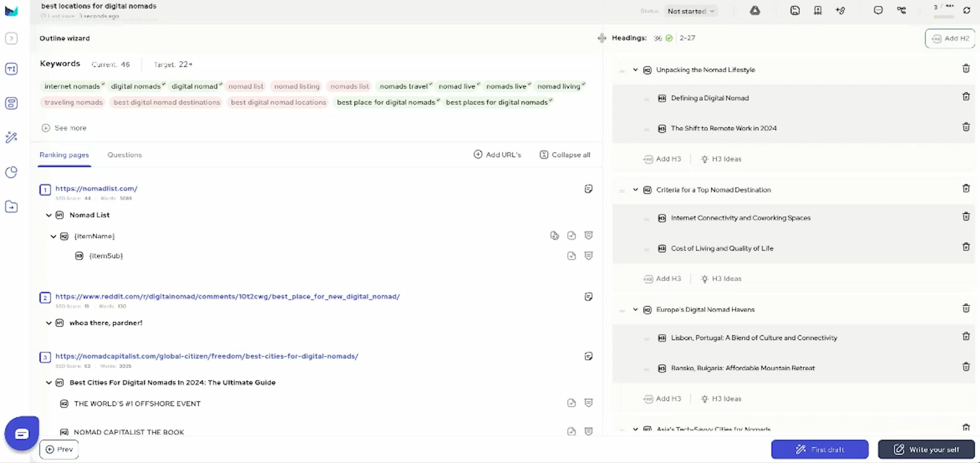Open the nomadcapitalist.com best cities link
Viewport: 980px width, 463px height.
[207, 356]
